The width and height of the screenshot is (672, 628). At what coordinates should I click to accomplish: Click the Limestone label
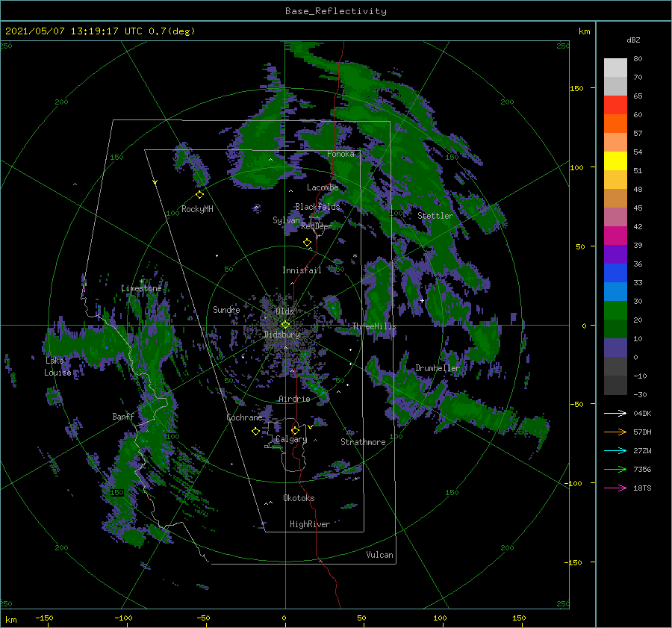pyautogui.click(x=141, y=288)
